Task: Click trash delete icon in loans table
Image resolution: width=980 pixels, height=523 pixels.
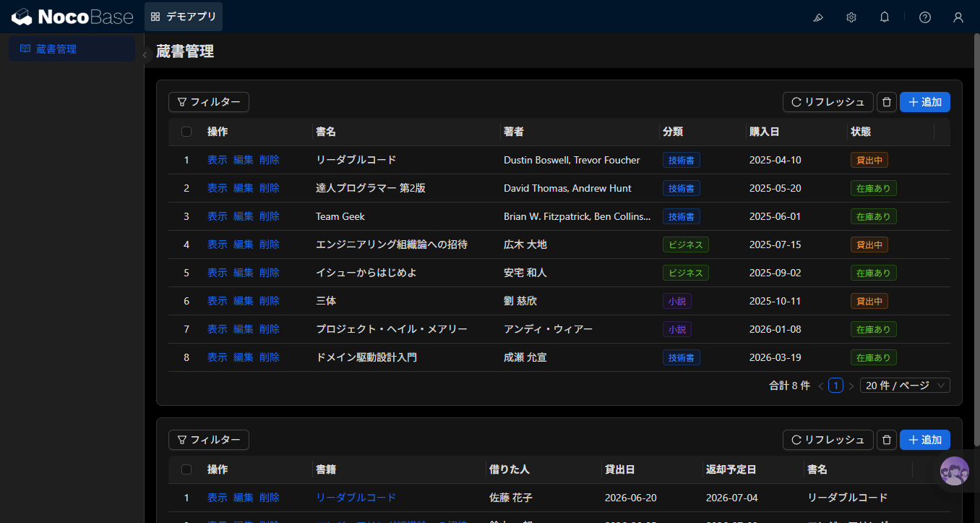Action: point(887,440)
